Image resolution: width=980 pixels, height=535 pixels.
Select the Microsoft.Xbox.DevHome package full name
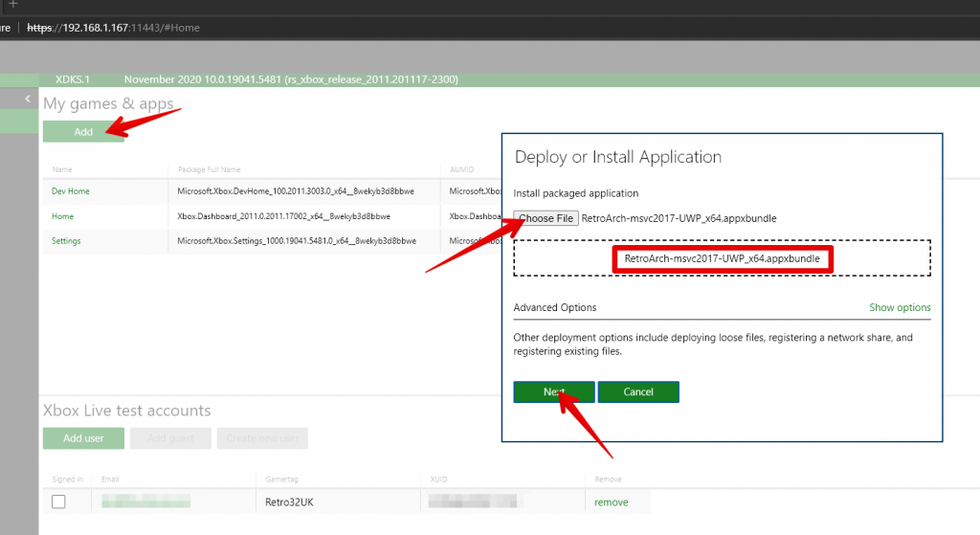coord(296,191)
